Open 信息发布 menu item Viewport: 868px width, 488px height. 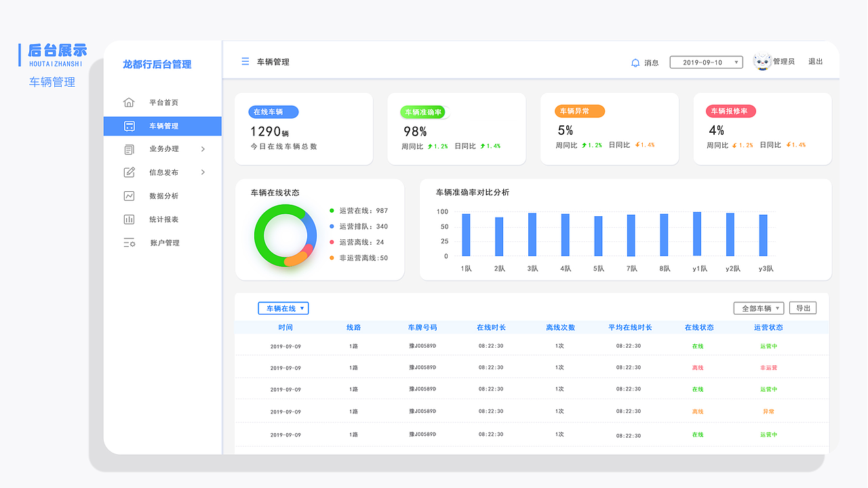[x=163, y=172]
